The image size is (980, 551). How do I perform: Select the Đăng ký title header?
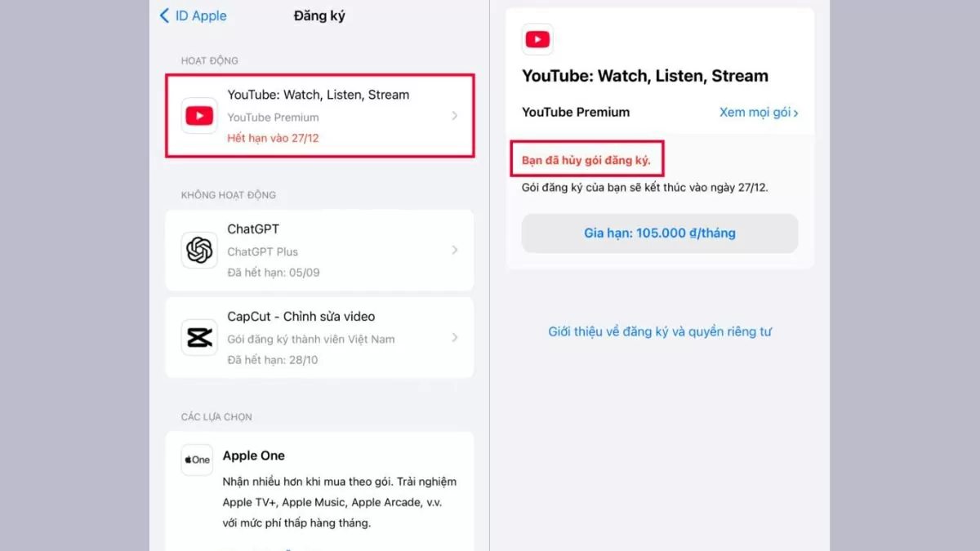(318, 15)
